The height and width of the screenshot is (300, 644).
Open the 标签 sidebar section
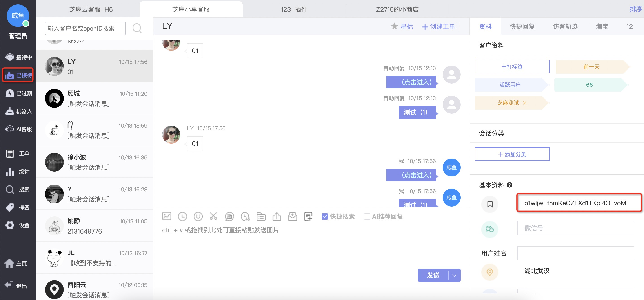coord(18,207)
